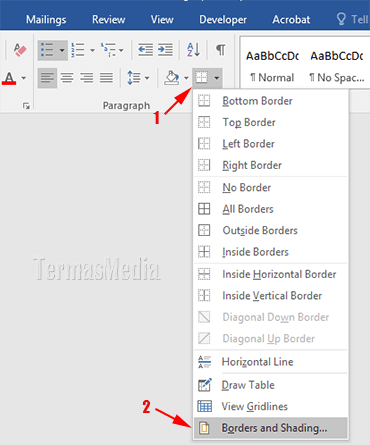Viewport: 370px width, 445px height.
Task: Decrease paragraph indent
Action: [x=145, y=50]
